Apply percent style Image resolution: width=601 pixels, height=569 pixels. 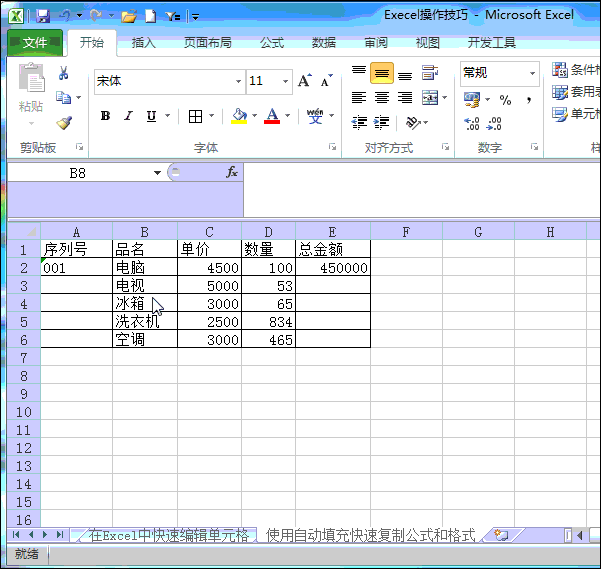(505, 100)
